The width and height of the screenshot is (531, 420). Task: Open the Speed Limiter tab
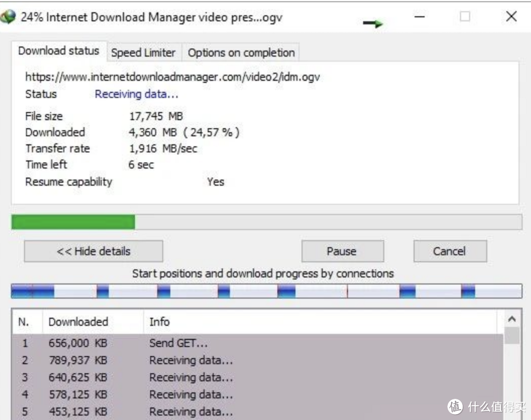[144, 53]
